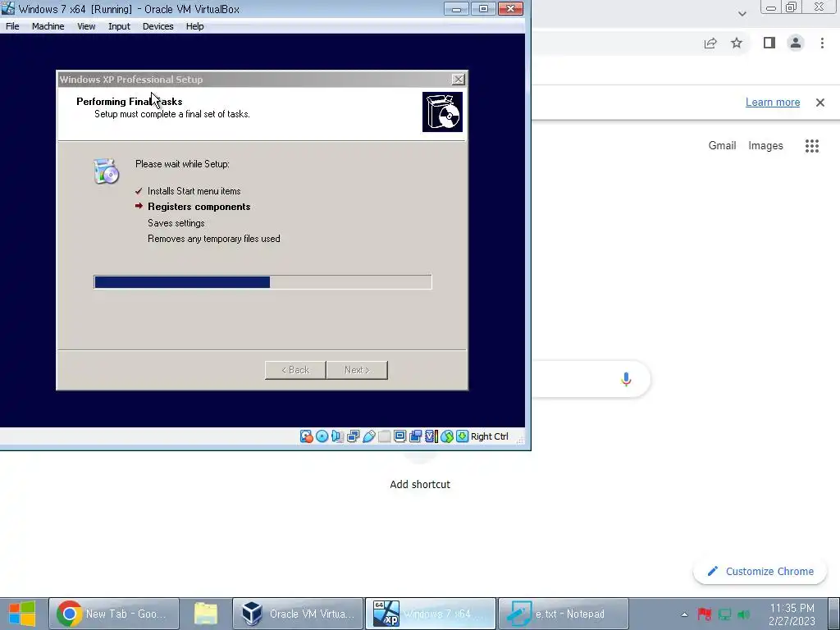Click the recording icon in VirtualBox status bar
Image resolution: width=840 pixels, height=630 pixels.
click(x=415, y=436)
